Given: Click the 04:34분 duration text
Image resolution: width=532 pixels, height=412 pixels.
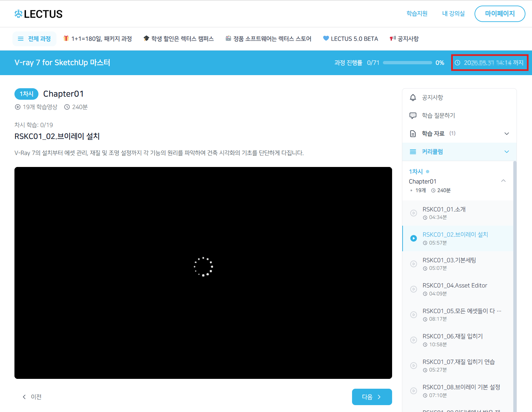Looking at the screenshot, I should 438,217.
